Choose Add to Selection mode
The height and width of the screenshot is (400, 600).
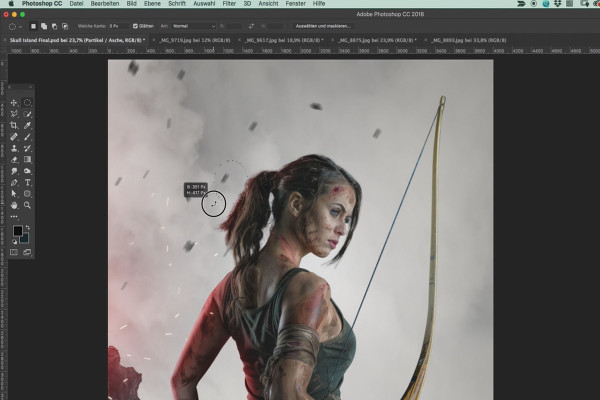[x=44, y=26]
